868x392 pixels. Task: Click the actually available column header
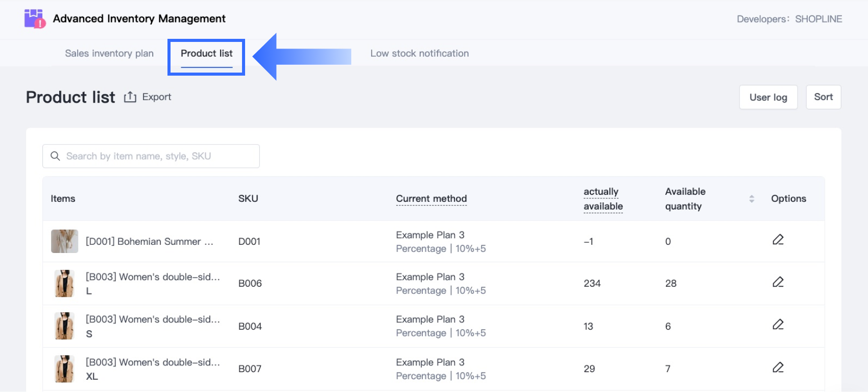[603, 199]
